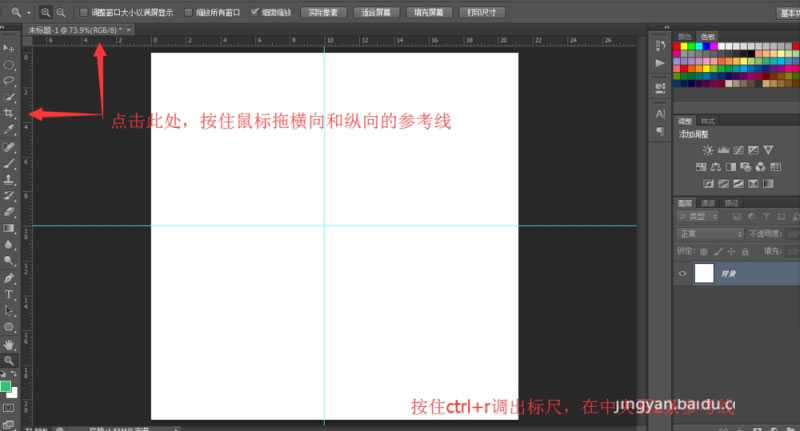Viewport: 800px width, 431px height.
Task: Click the 适合屏幕 button
Action: click(x=375, y=12)
